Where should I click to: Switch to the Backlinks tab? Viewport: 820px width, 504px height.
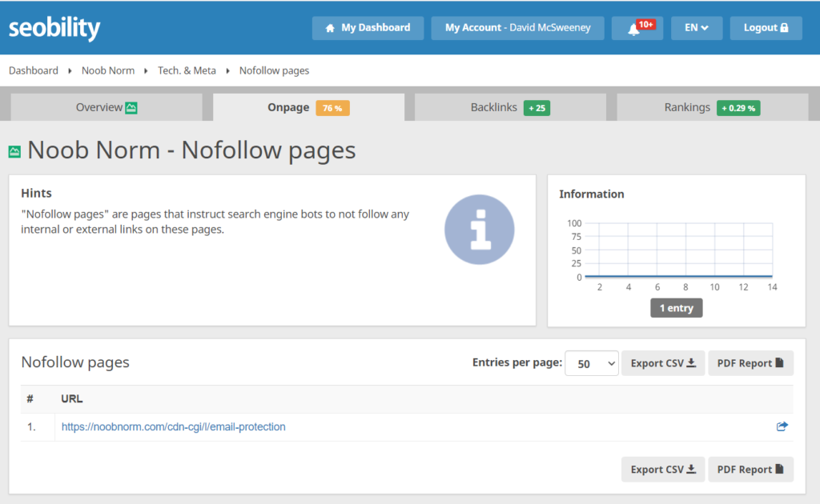pyautogui.click(x=510, y=107)
